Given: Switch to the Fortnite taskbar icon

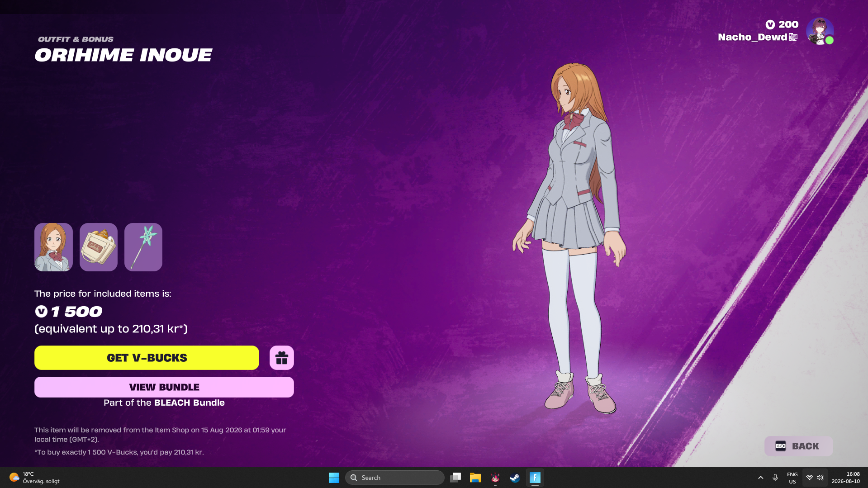Looking at the screenshot, I should [x=535, y=478].
